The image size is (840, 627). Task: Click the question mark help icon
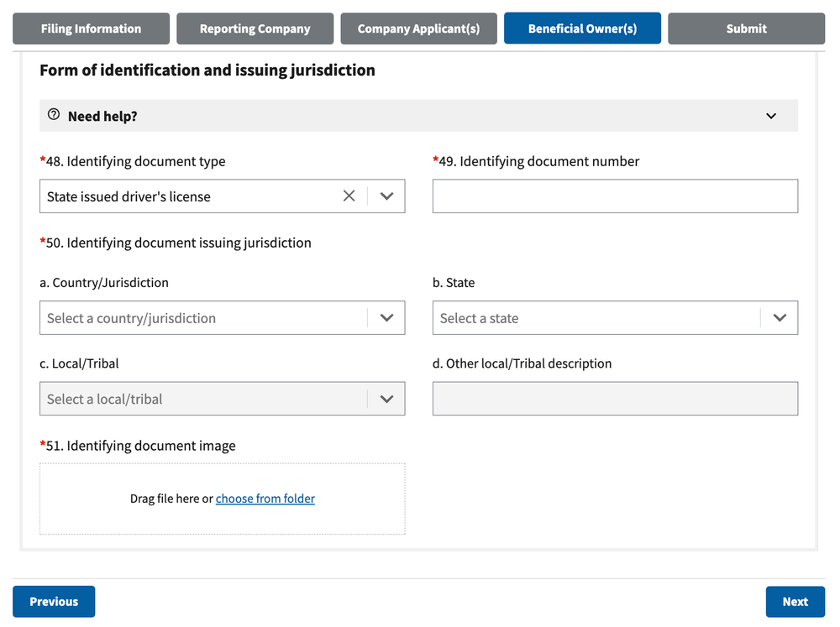54,115
